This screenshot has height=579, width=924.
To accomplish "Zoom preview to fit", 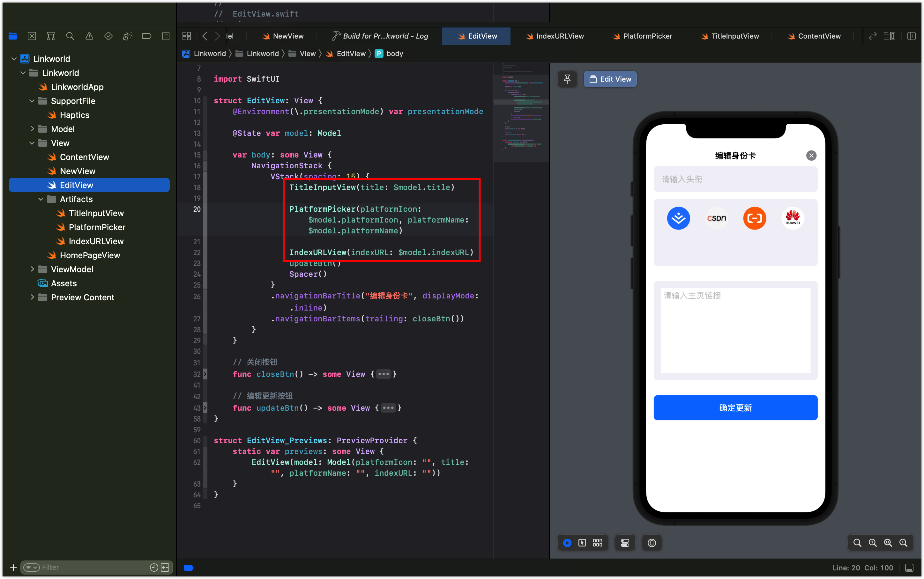I will pos(888,543).
